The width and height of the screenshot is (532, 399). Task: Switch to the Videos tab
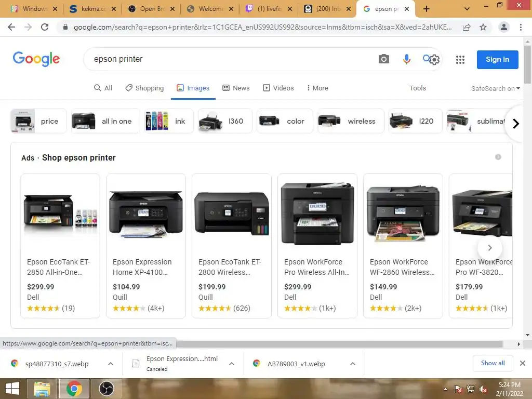(x=278, y=88)
